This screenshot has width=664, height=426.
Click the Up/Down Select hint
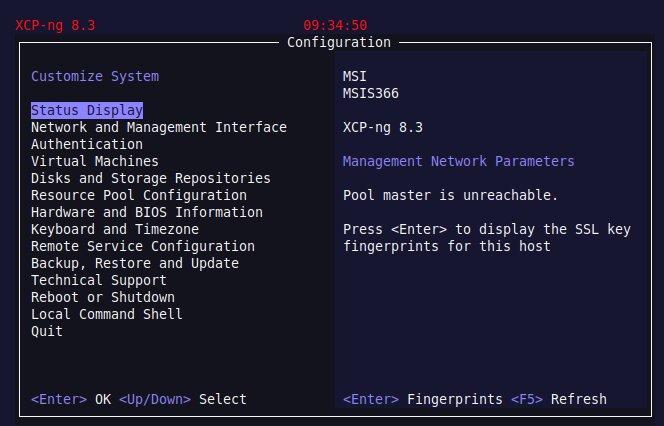click(183, 399)
